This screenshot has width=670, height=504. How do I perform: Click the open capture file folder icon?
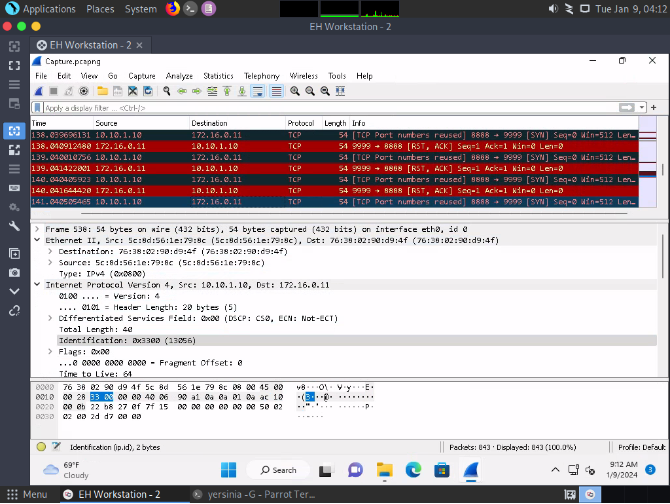(x=103, y=91)
